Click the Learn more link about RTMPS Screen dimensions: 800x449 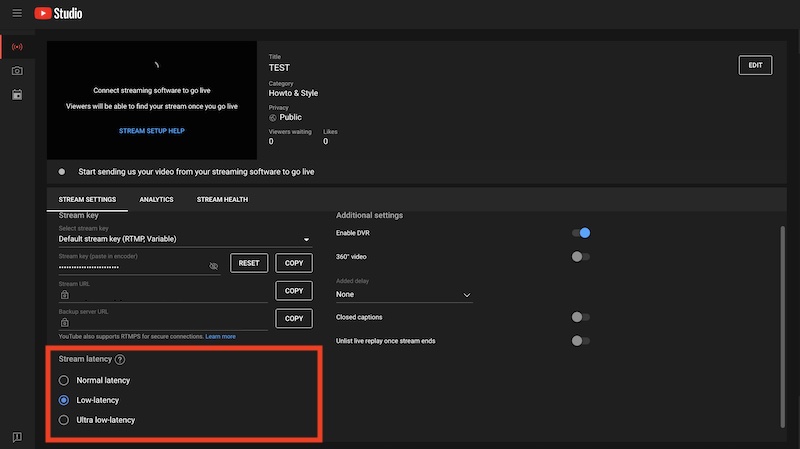pyautogui.click(x=220, y=337)
